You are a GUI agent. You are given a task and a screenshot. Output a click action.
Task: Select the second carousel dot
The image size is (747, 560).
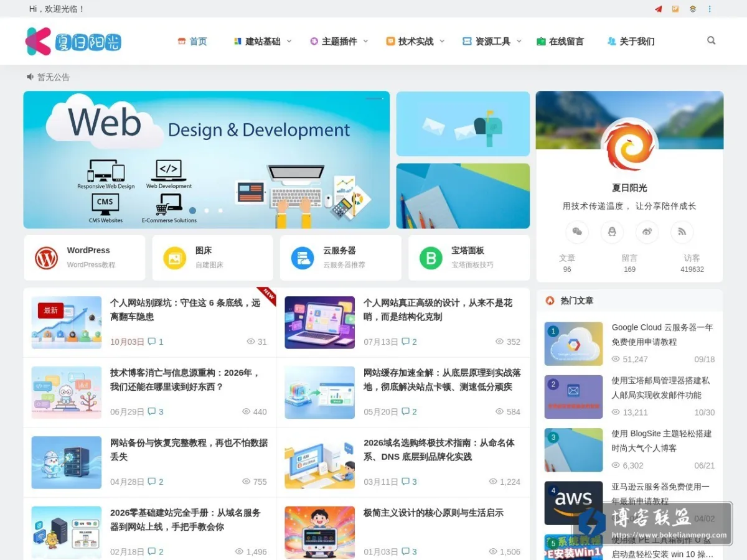coord(207,210)
